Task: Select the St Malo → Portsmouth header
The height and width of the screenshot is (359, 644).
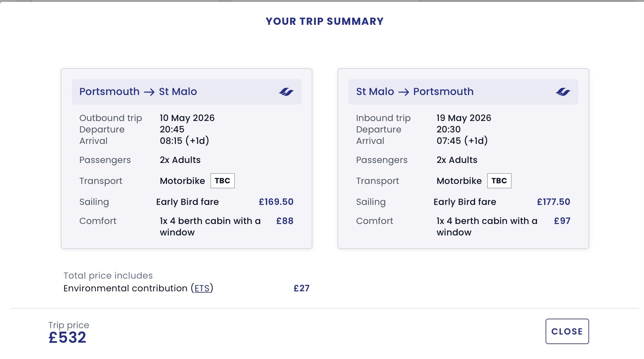Action: [x=415, y=91]
